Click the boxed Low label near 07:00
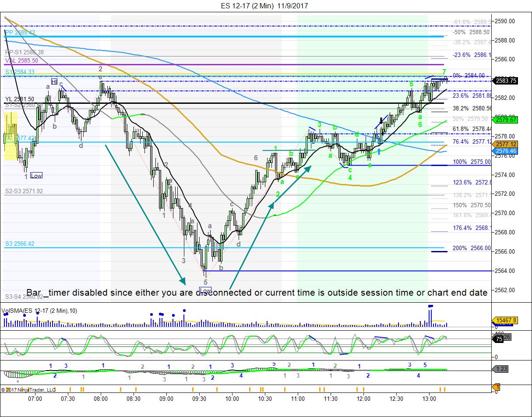Viewport: 532px width, 417px height. point(37,176)
